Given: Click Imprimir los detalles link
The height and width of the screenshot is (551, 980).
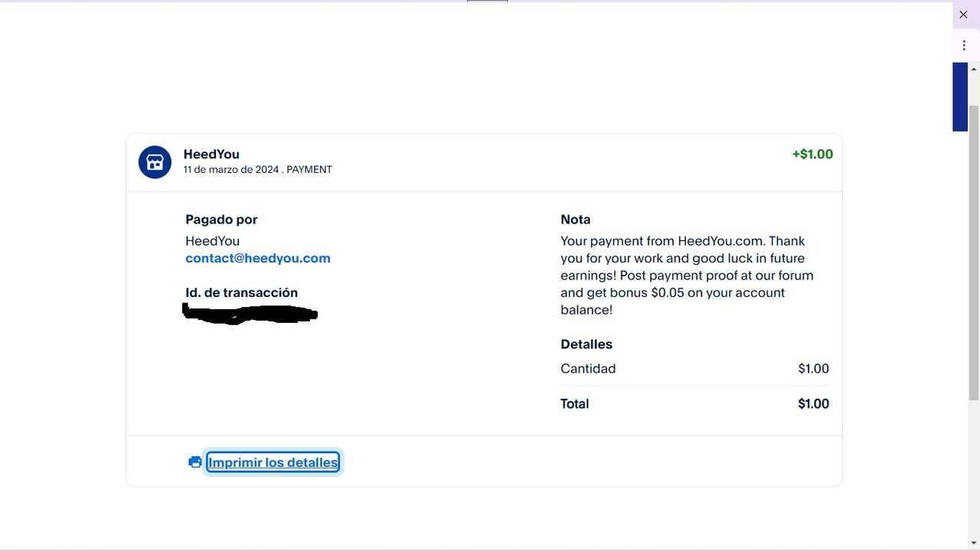Looking at the screenshot, I should 273,462.
